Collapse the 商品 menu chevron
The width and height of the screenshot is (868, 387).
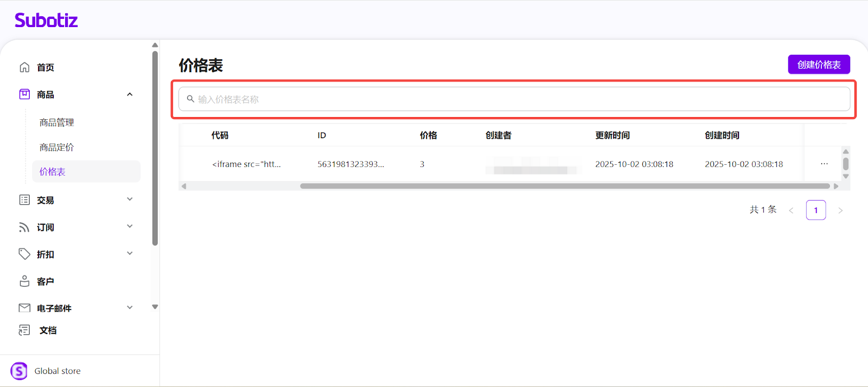click(130, 94)
